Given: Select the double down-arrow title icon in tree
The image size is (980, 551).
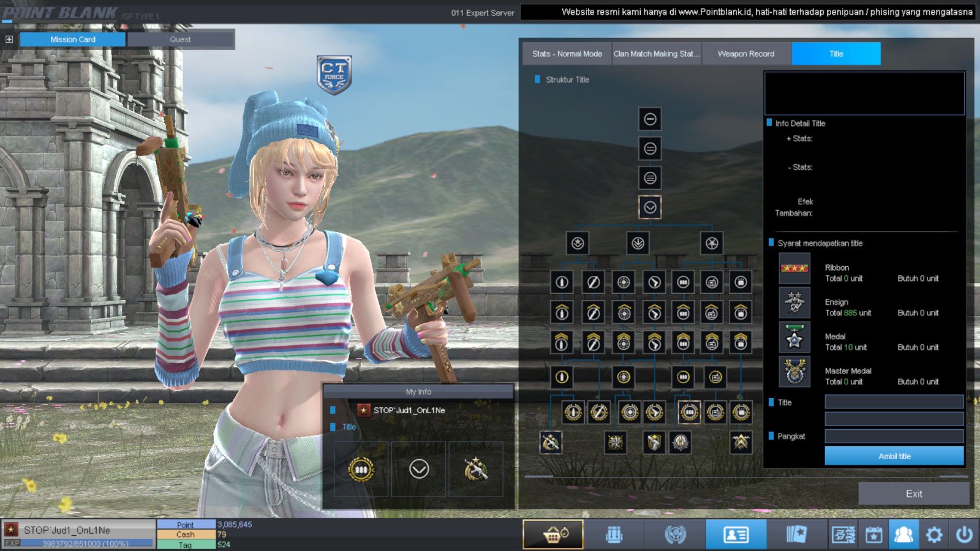Looking at the screenshot, I should [638, 243].
